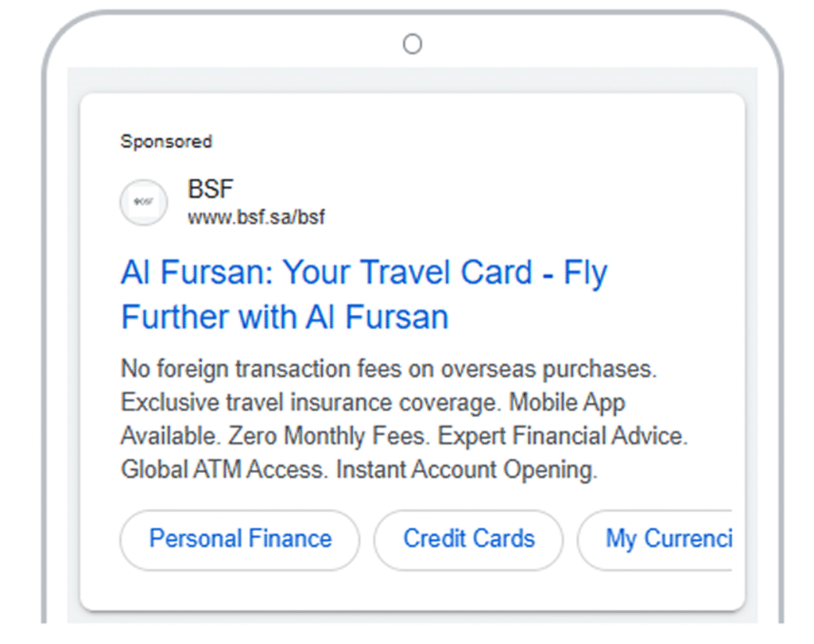
Task: Click the BSF round logo icon
Action: pyautogui.click(x=143, y=203)
